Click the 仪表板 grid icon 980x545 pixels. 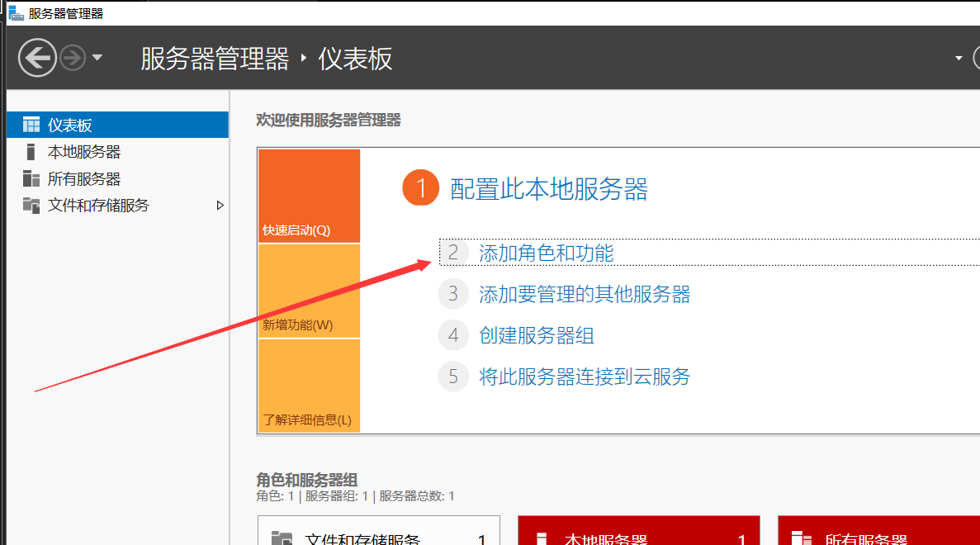tap(31, 126)
